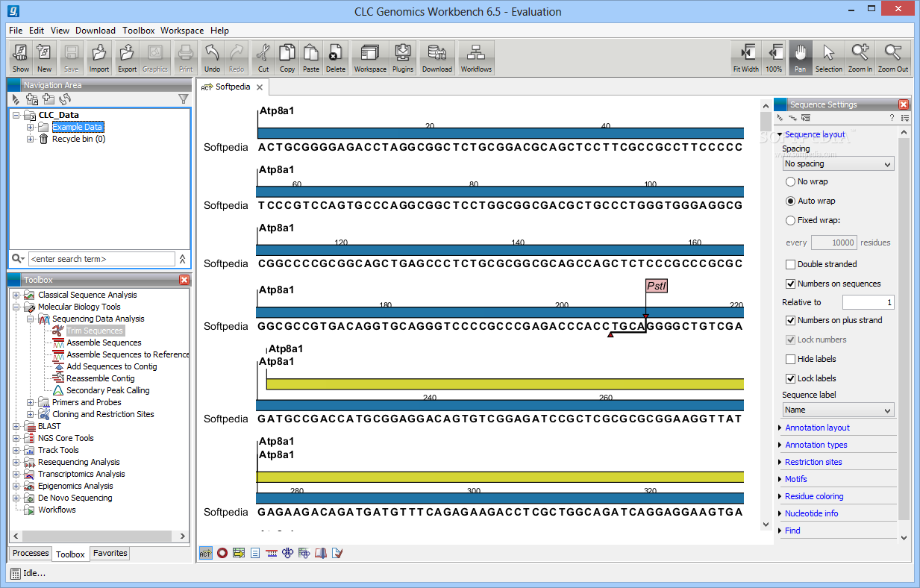Click the Show toolbar icon
This screenshot has height=588, width=920.
coord(21,57)
